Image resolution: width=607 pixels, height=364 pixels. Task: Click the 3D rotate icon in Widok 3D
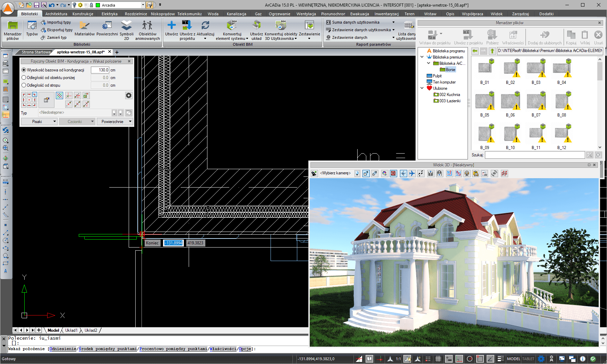click(x=494, y=173)
